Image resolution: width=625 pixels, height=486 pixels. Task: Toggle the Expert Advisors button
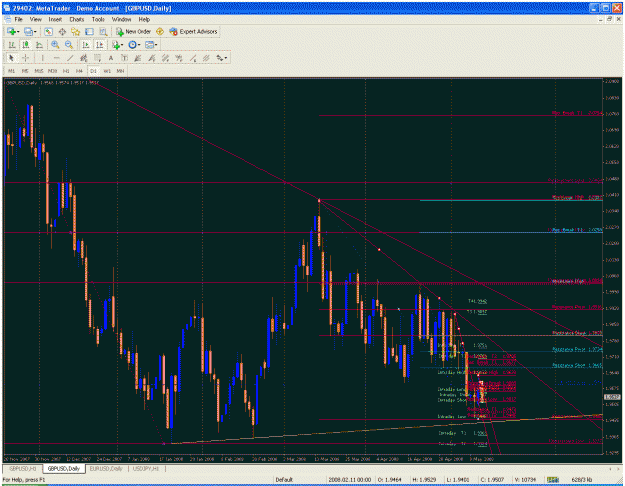click(193, 31)
